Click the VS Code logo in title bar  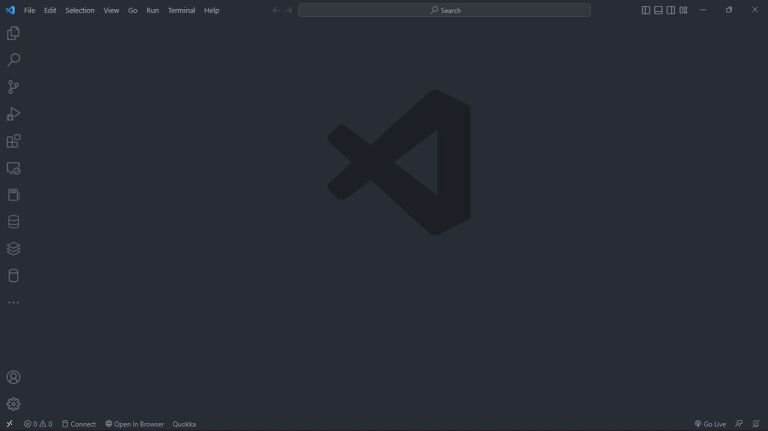click(x=10, y=10)
